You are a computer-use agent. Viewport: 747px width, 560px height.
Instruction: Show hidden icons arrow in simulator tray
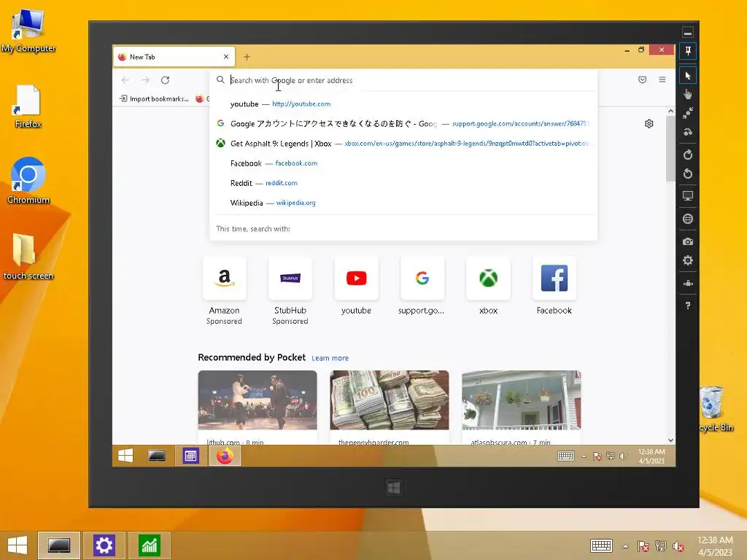pyautogui.click(x=584, y=456)
